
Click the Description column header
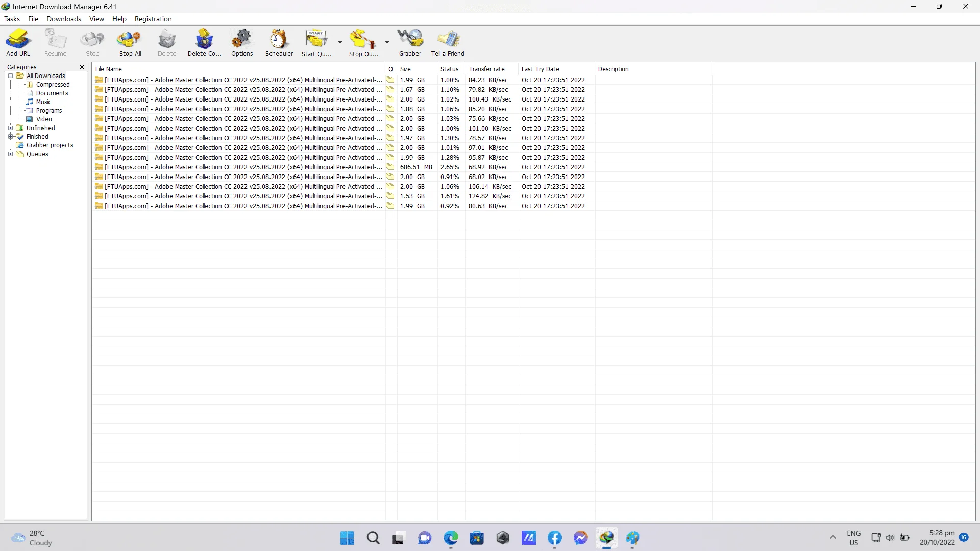pos(653,69)
